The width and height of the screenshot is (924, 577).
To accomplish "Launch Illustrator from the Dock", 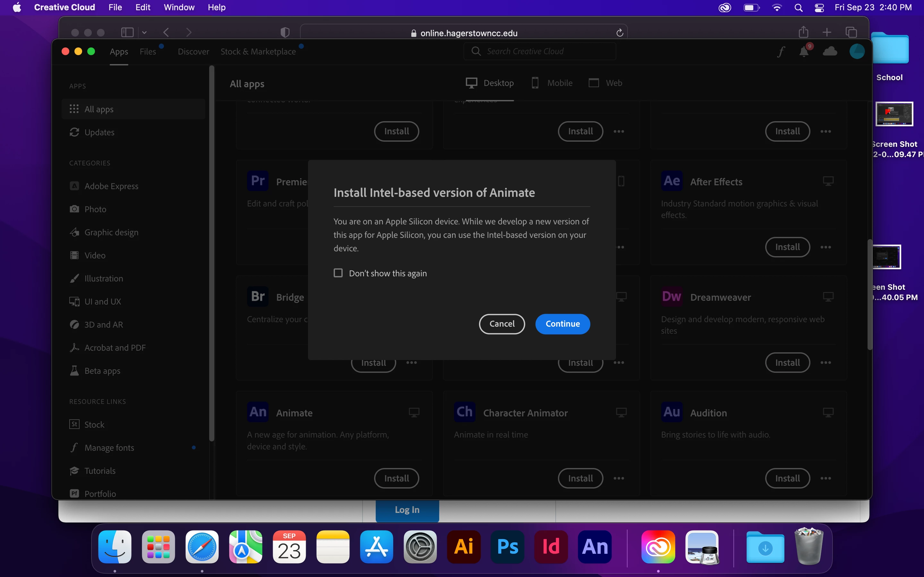I will click(464, 547).
